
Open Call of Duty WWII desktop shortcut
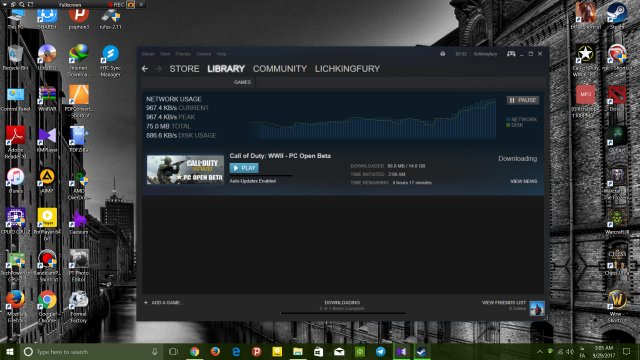tap(585, 60)
